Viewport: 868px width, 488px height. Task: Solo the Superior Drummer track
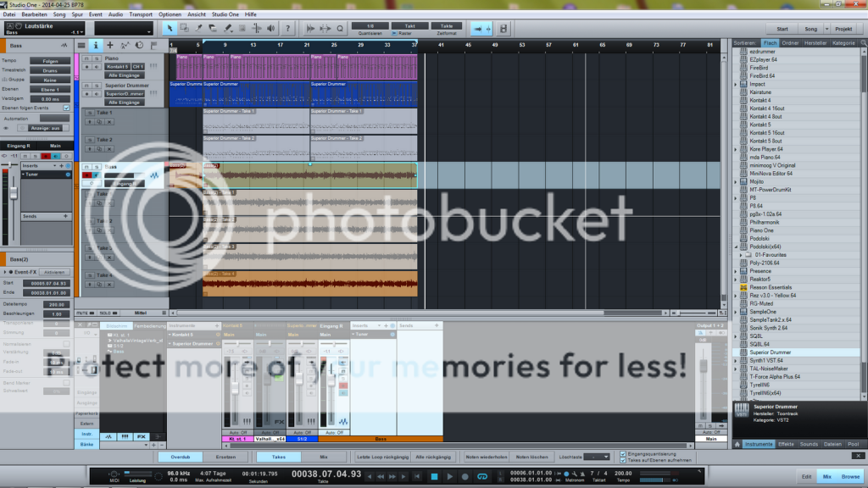click(97, 86)
